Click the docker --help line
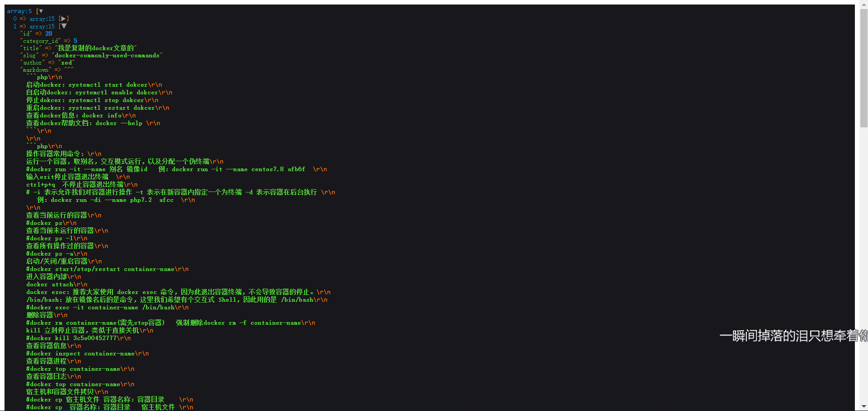This screenshot has height=411, width=868. pos(93,123)
